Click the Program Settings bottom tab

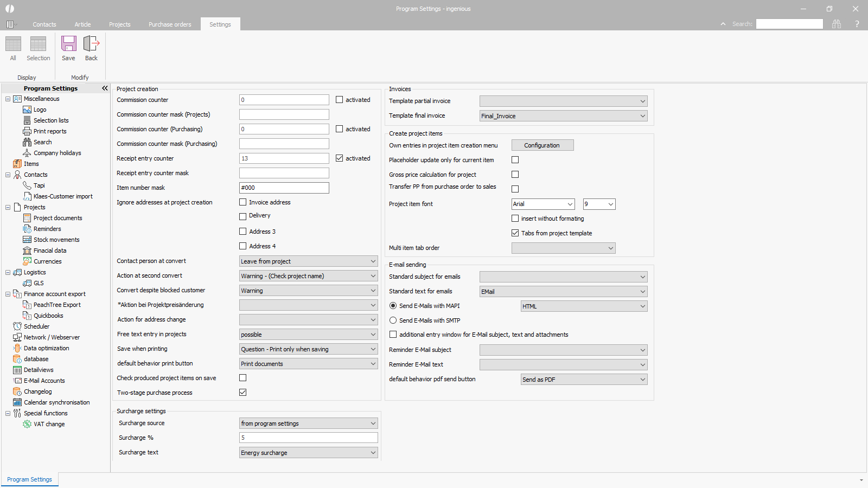(x=30, y=479)
